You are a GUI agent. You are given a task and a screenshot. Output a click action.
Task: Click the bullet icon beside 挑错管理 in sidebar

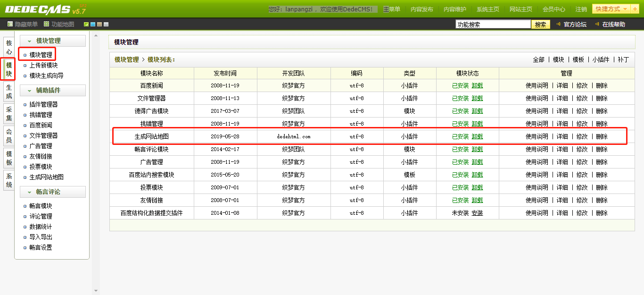25,115
